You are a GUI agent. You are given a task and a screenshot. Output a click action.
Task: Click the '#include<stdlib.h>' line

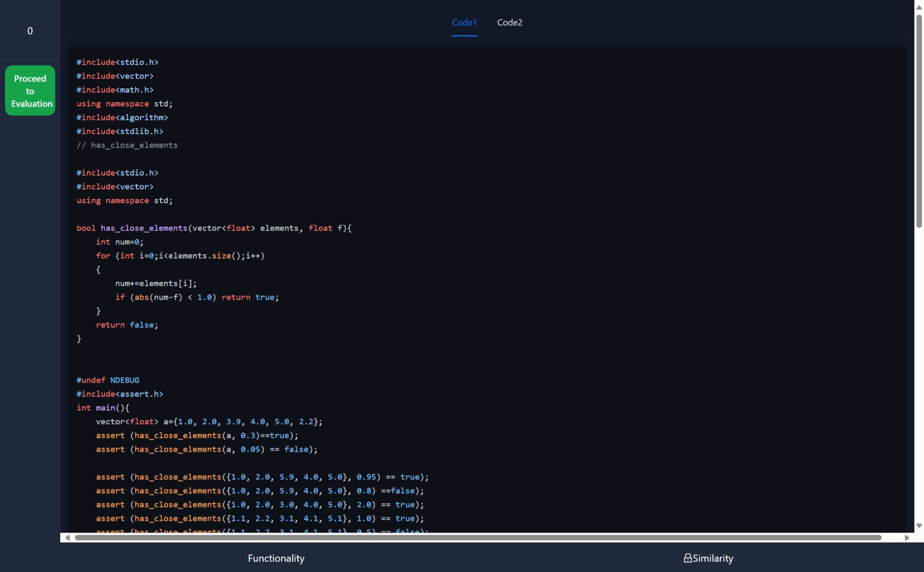click(120, 131)
